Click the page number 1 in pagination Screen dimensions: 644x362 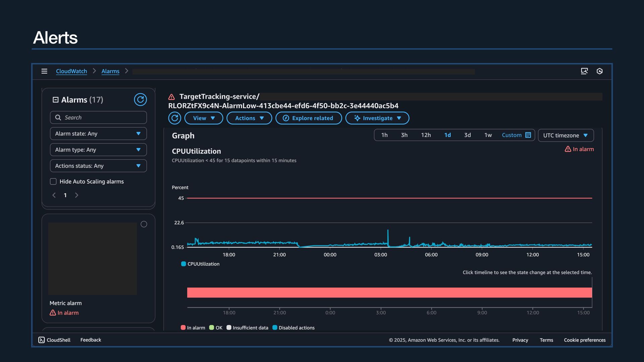[65, 195]
